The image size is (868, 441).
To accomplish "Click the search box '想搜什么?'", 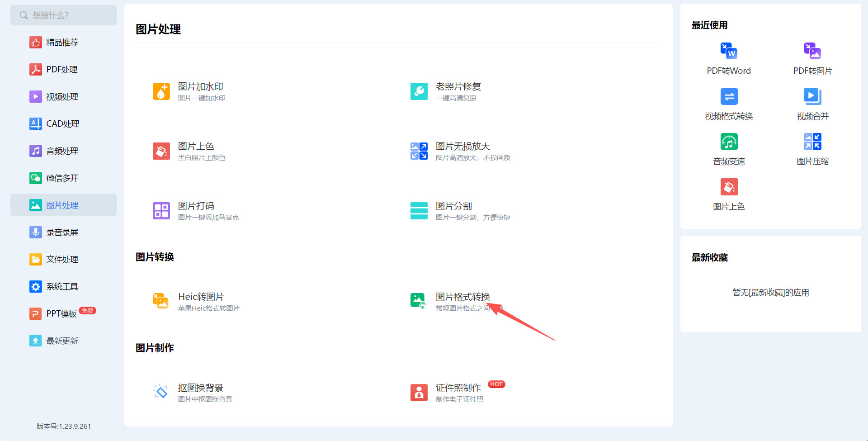I will click(x=63, y=15).
